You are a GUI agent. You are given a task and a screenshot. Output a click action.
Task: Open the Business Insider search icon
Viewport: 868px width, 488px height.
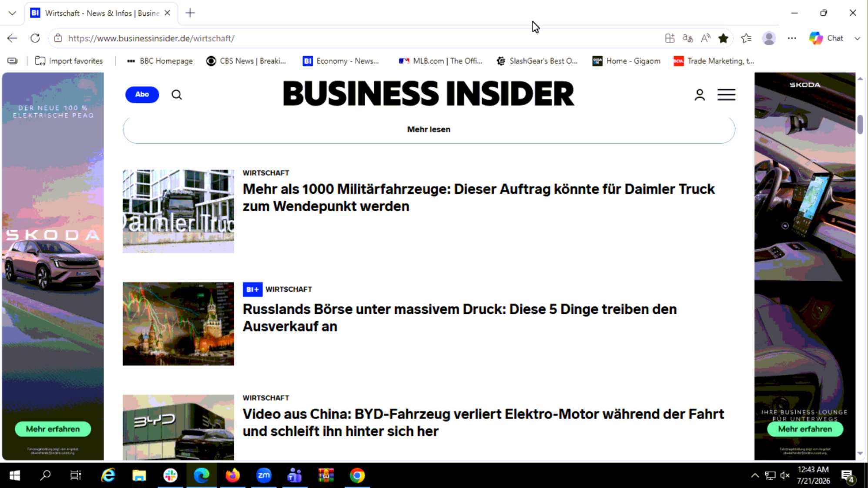tap(176, 94)
